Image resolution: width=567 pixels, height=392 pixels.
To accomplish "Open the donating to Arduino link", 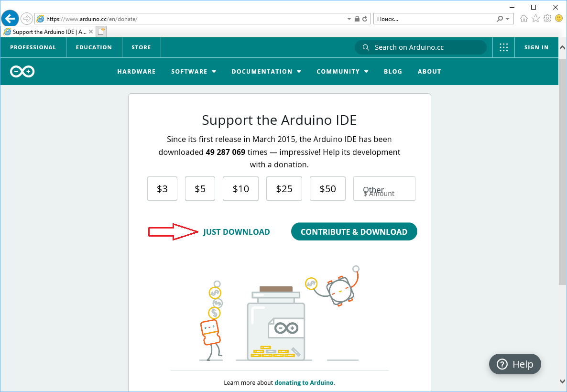I will tap(304, 382).
